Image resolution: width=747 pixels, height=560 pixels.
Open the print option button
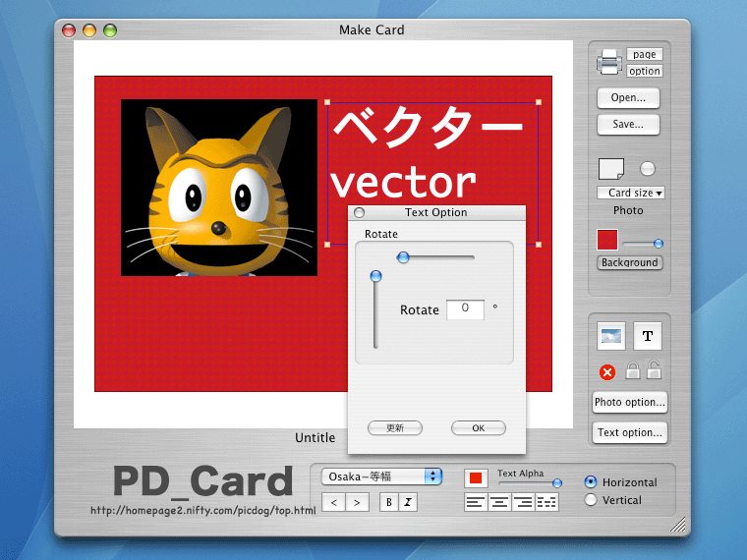pyautogui.click(x=644, y=71)
